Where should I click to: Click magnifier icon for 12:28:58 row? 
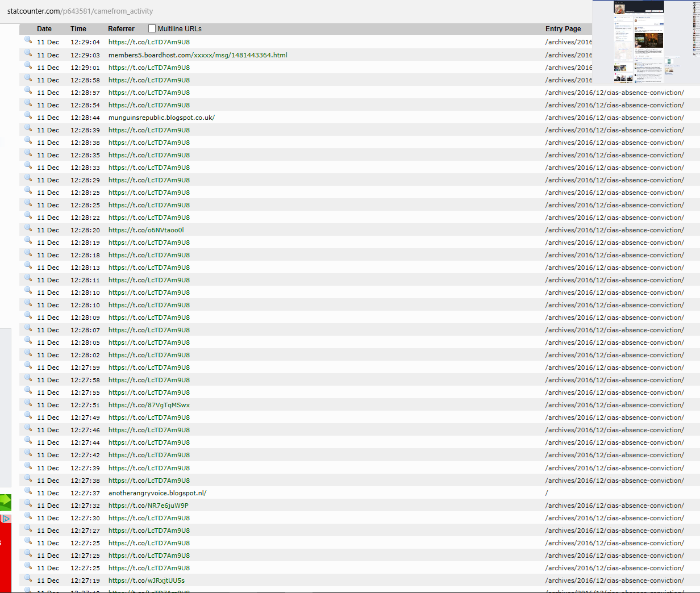pos(28,78)
